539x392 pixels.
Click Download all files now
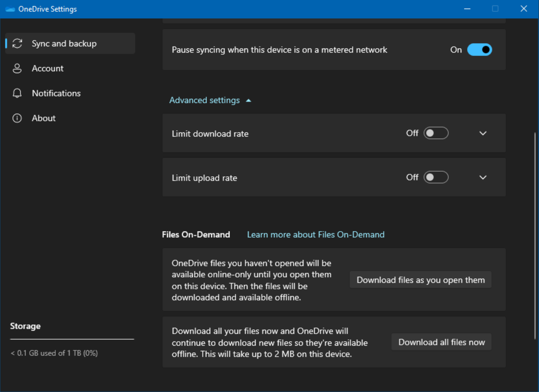[441, 342]
